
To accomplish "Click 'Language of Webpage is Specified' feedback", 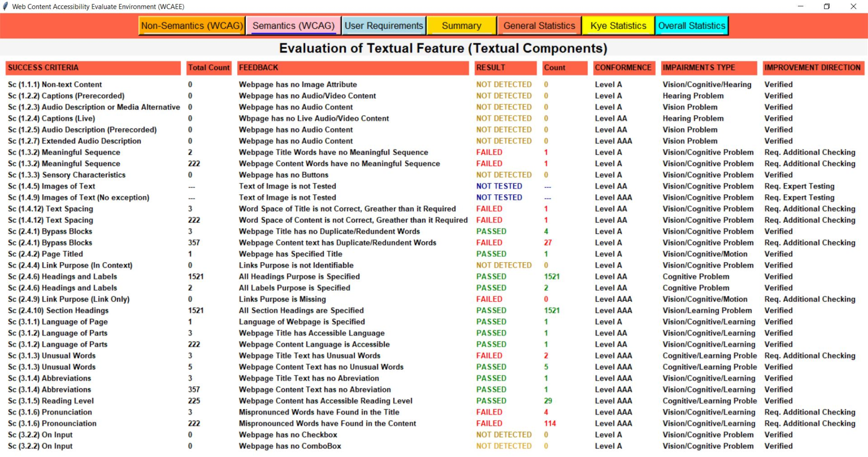I will (x=302, y=322).
